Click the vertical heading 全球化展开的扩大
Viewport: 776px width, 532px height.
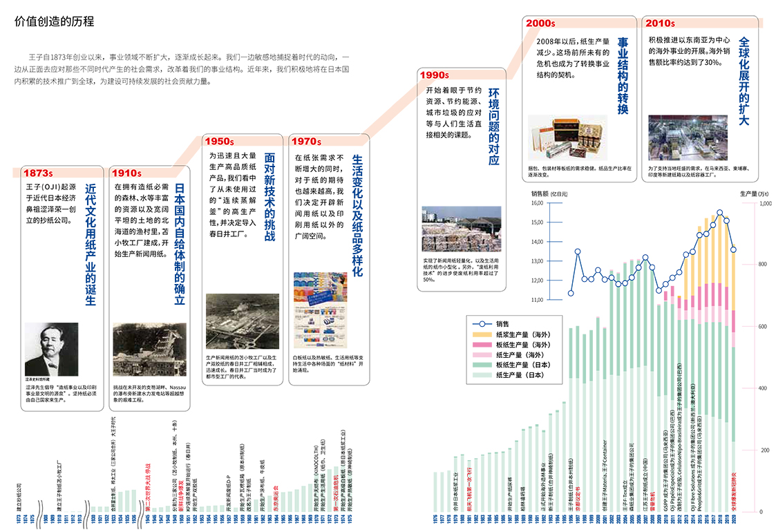pos(744,81)
